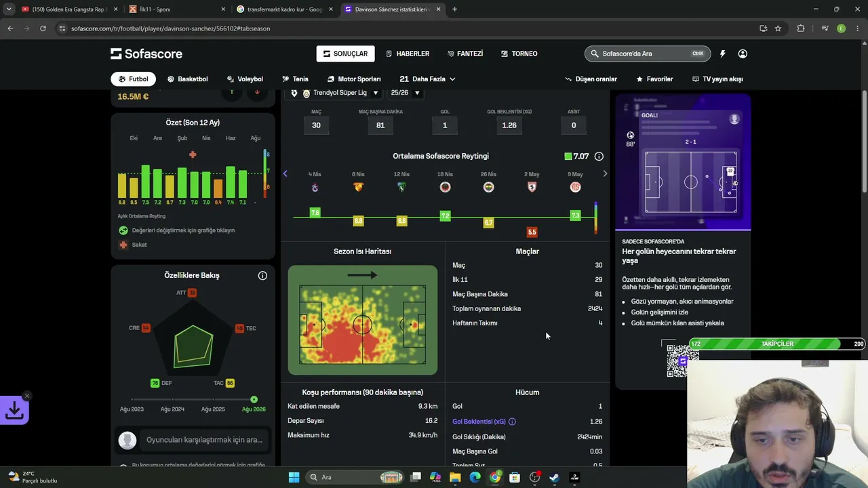Open the Favoriler link
The width and height of the screenshot is (868, 488).
[654, 79]
